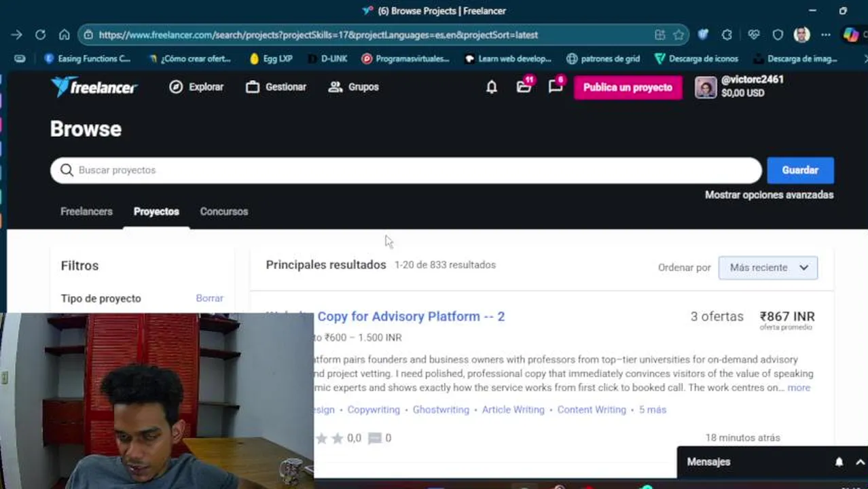Click '1-20 de 833 resultados' text
Image resolution: width=868 pixels, height=489 pixels.
pyautogui.click(x=445, y=265)
